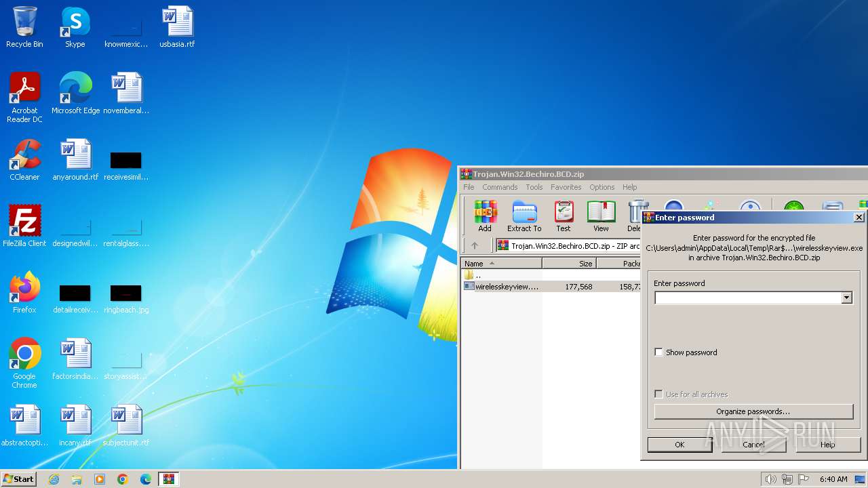
Task: Open subjectunit.rtf document icon
Action: click(x=126, y=425)
